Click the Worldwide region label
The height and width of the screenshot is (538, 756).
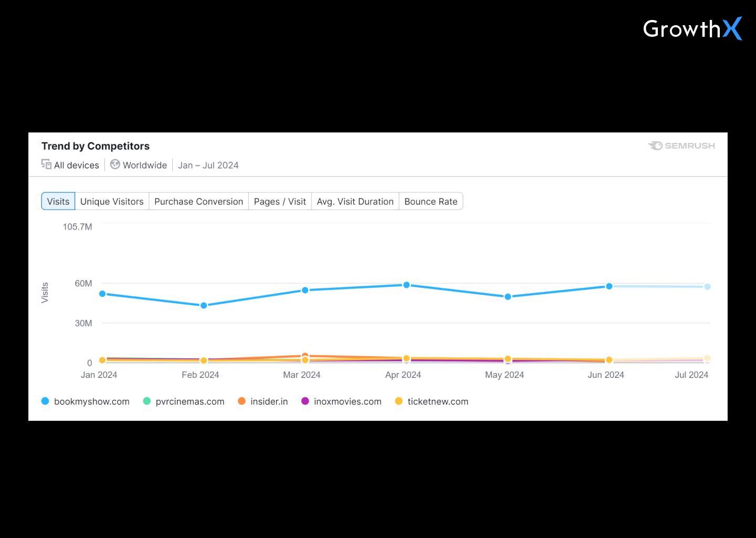[x=145, y=165]
